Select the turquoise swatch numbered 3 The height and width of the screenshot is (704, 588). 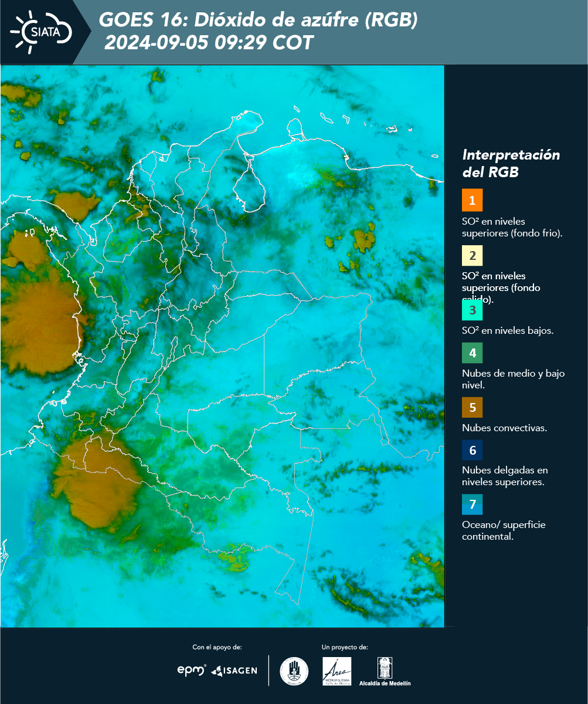(x=472, y=309)
